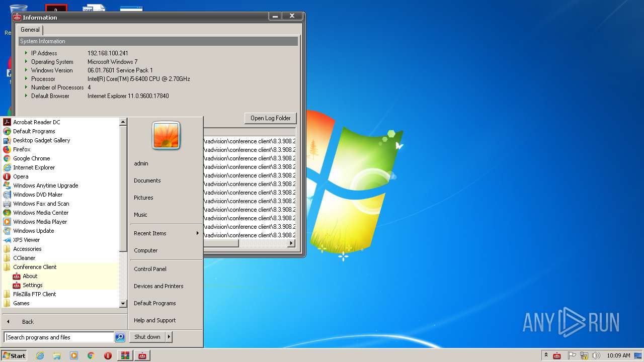644x362 pixels.
Task: Open admin personal folder
Action: pos(141,163)
